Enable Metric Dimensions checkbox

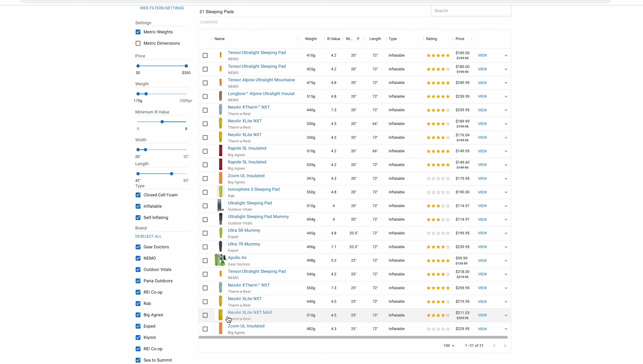(x=138, y=43)
